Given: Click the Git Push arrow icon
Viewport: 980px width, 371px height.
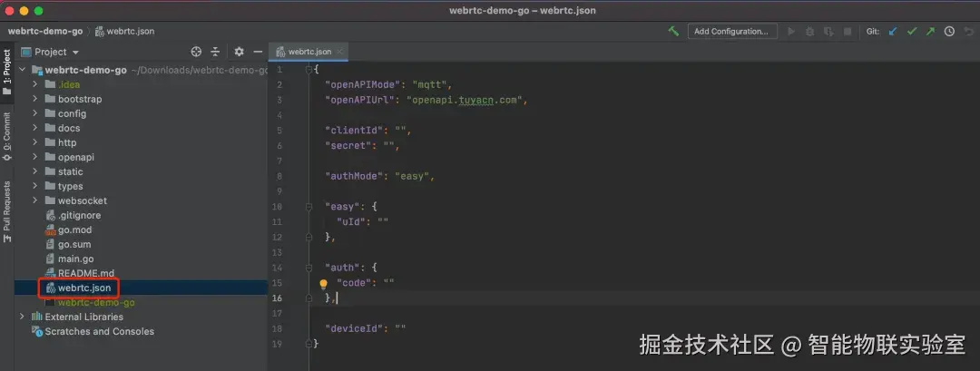Looking at the screenshot, I should pos(931,31).
